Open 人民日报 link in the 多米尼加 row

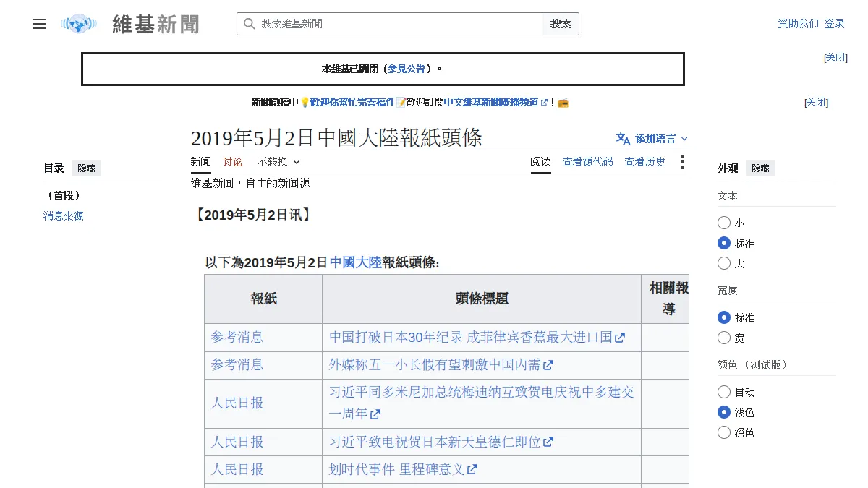(x=237, y=403)
